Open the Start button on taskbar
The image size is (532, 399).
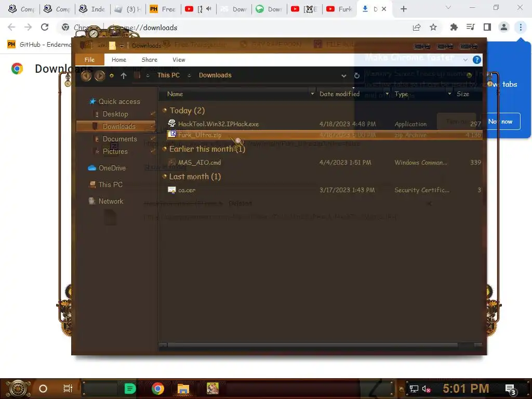[18, 389]
